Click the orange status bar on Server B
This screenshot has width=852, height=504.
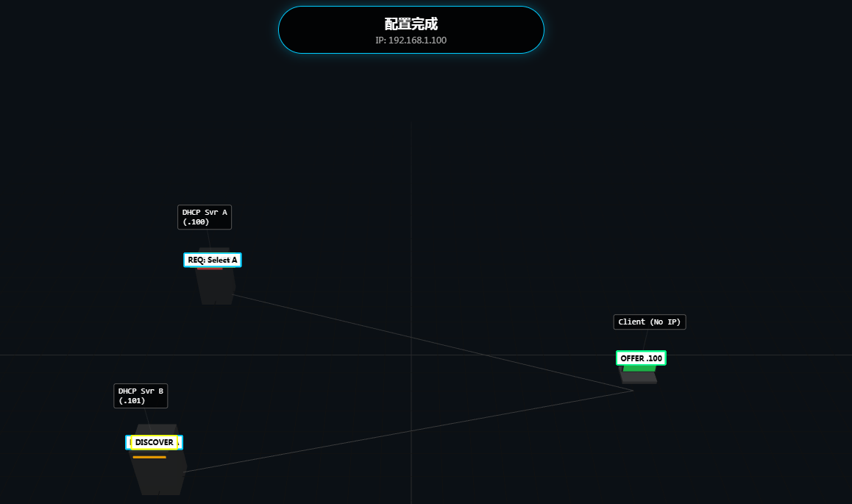(x=149, y=457)
